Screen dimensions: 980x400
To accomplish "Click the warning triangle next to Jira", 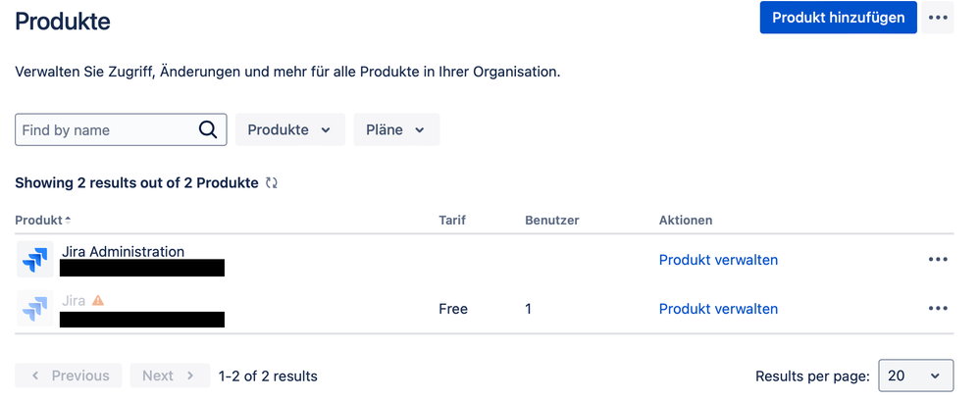I will click(x=97, y=301).
